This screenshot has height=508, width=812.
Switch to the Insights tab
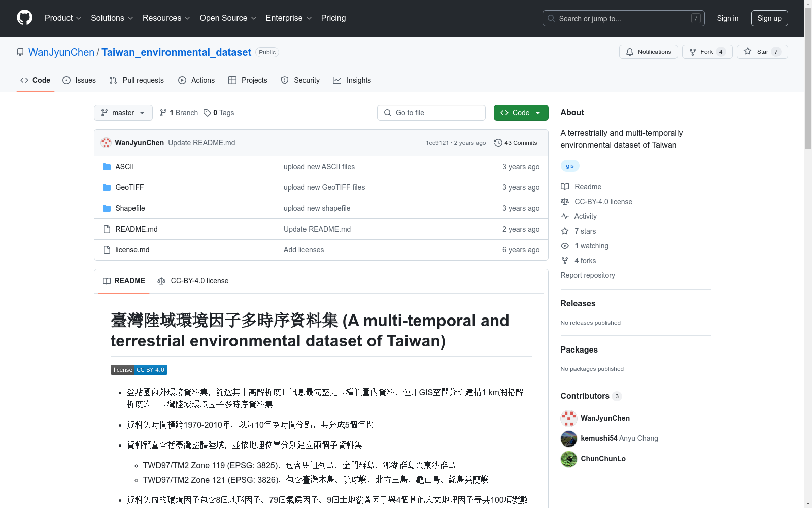point(352,80)
